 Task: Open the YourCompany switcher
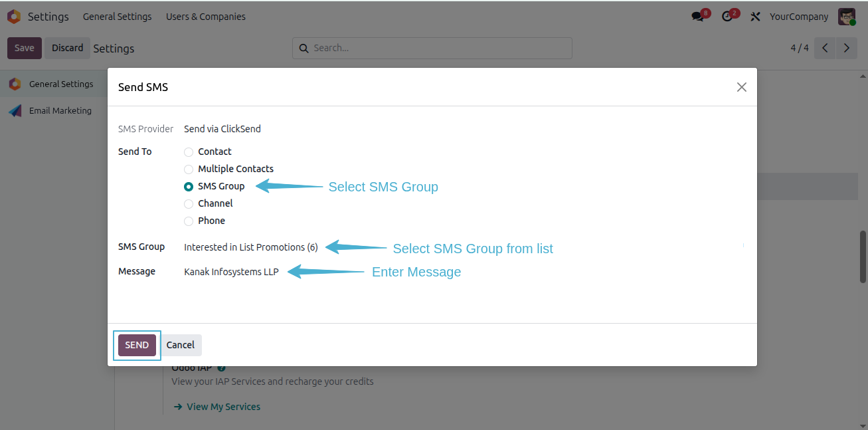(x=799, y=17)
